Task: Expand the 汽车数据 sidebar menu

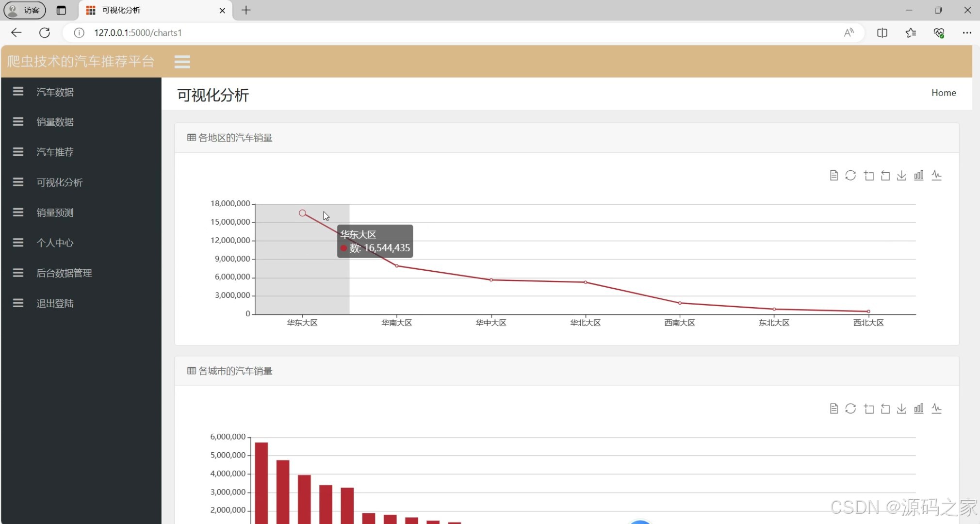Action: pyautogui.click(x=55, y=92)
